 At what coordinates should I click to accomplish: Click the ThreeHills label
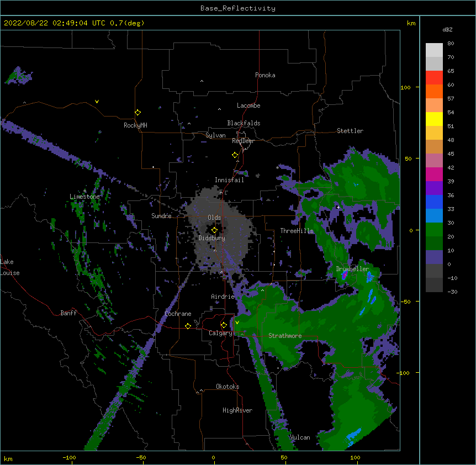pyautogui.click(x=297, y=231)
